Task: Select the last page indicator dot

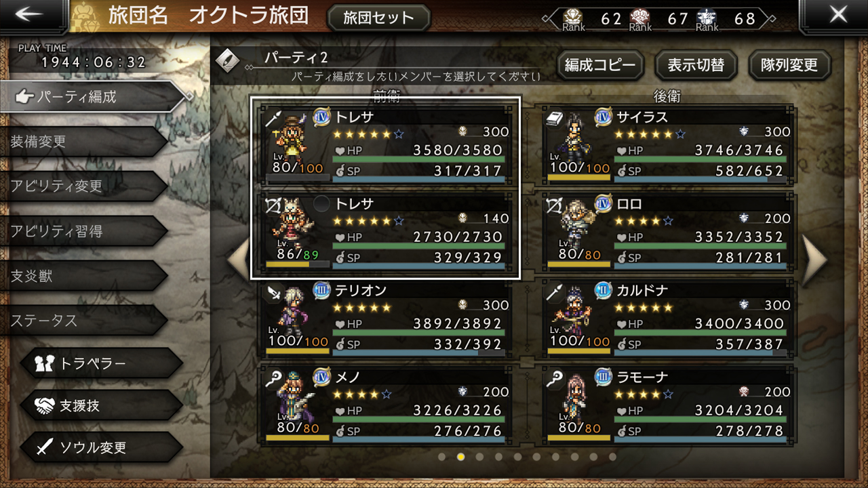Action: click(613, 457)
